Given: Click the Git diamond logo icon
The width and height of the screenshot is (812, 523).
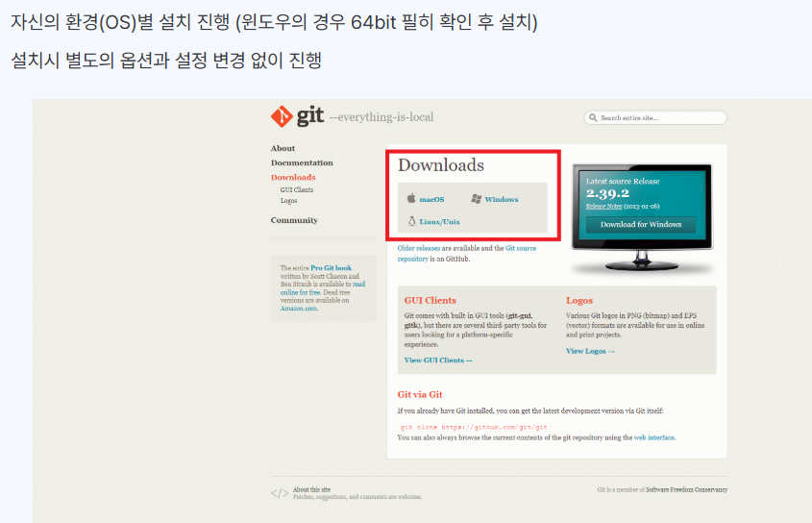Looking at the screenshot, I should pos(282,116).
